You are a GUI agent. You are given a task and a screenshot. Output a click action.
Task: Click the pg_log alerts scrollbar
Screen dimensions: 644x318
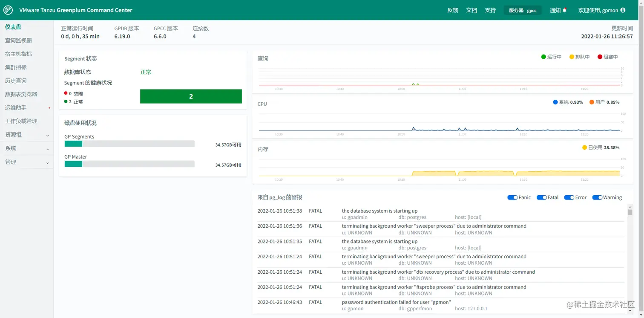pyautogui.click(x=630, y=212)
